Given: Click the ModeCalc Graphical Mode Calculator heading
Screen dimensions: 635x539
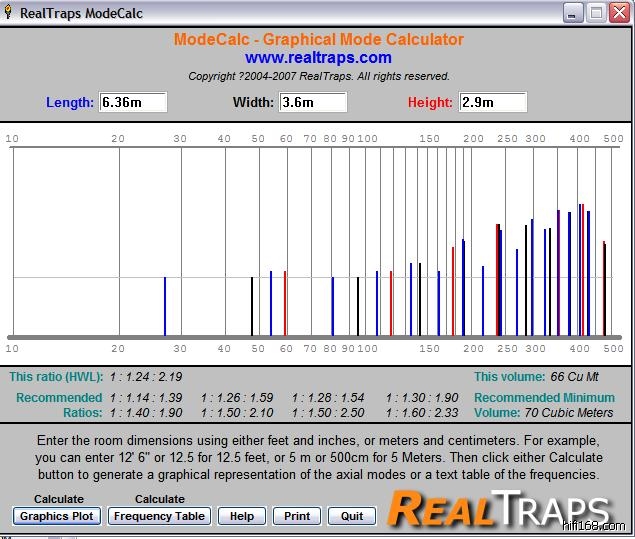Looking at the screenshot, I should point(318,40).
